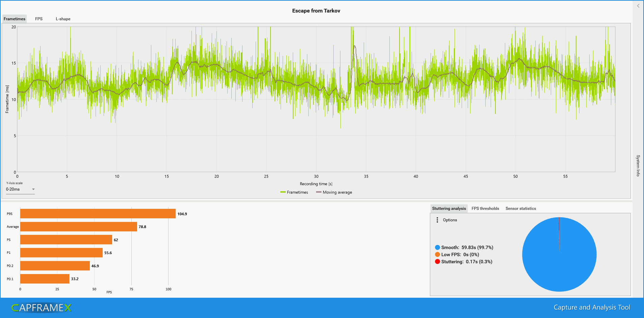Select the P1 bar showing 55.6
Viewport: 644px width, 318px height.
(61, 253)
